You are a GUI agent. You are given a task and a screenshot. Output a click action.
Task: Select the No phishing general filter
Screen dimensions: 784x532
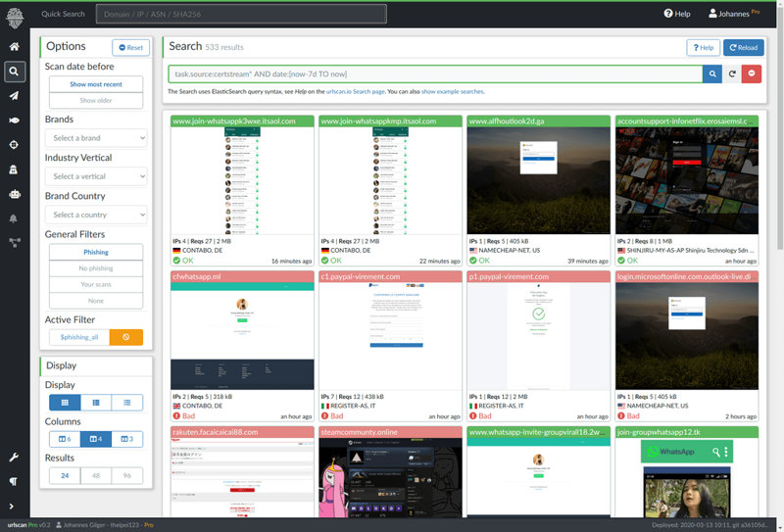pos(96,268)
